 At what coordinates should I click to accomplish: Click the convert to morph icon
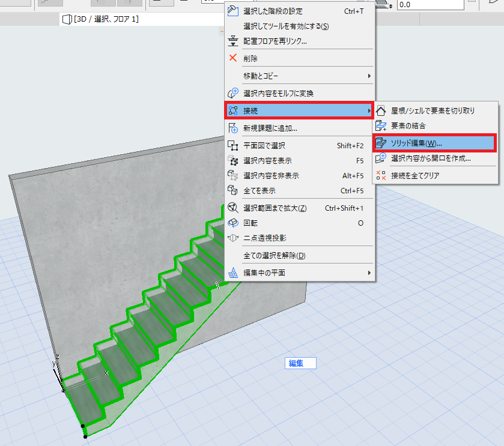[232, 93]
